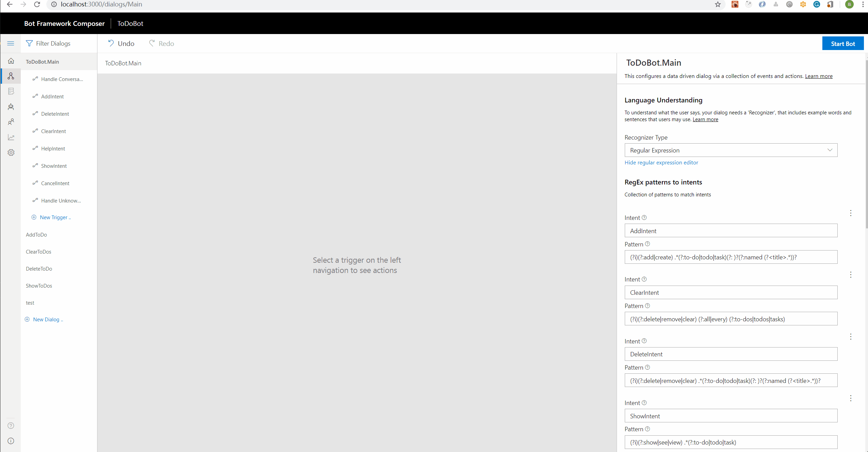This screenshot has height=452, width=868.
Task: Open the Home icon in left navigation
Action: coord(11,61)
